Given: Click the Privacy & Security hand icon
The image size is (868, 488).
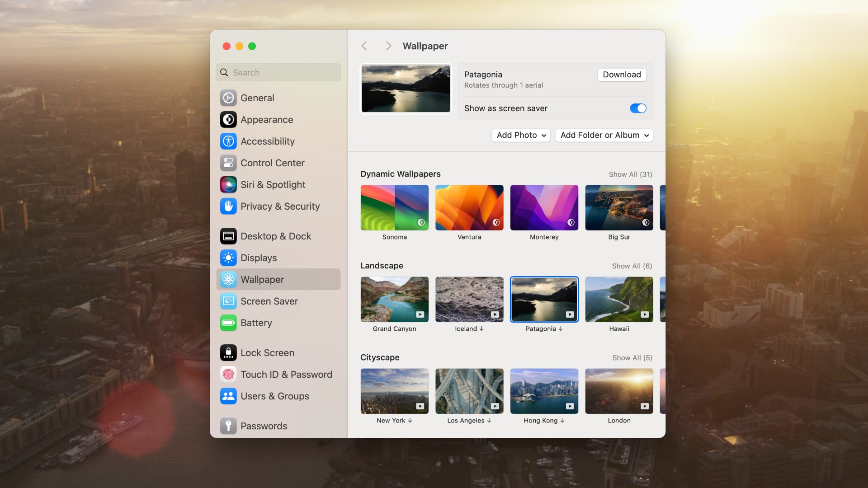Looking at the screenshot, I should point(228,206).
